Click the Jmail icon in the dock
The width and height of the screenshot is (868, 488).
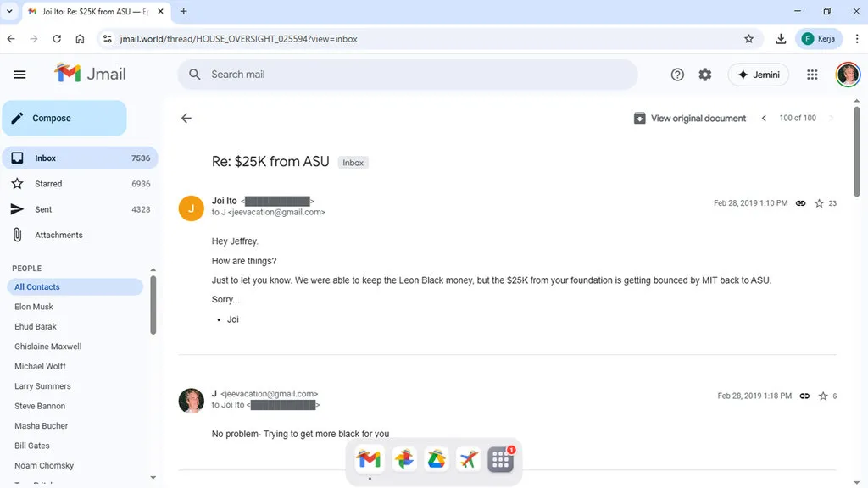[369, 459]
